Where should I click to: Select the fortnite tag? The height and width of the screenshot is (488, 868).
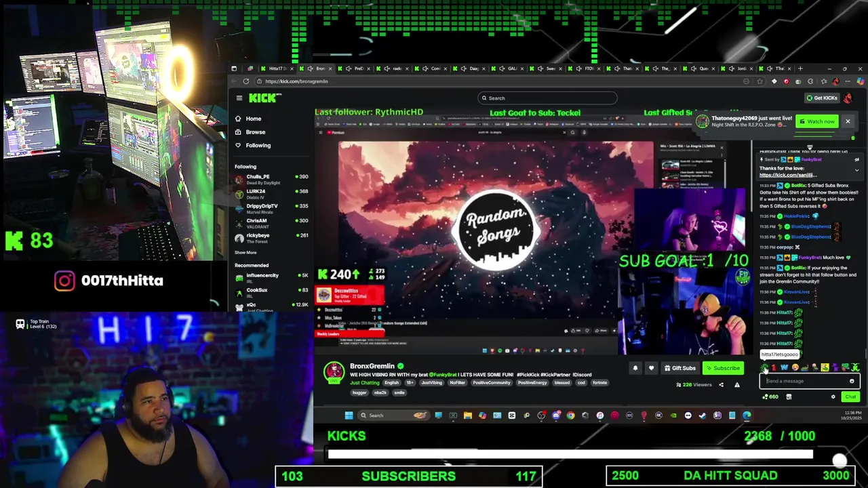[x=599, y=383]
